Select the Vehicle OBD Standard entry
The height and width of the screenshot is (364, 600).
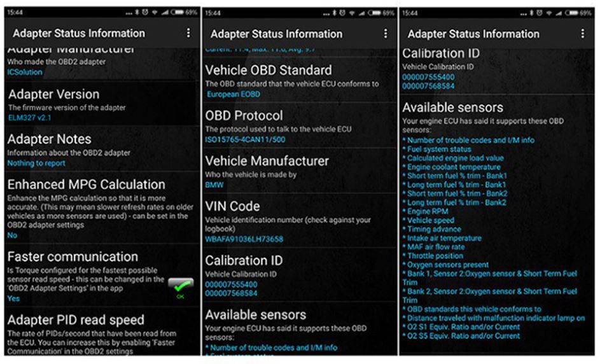point(268,71)
